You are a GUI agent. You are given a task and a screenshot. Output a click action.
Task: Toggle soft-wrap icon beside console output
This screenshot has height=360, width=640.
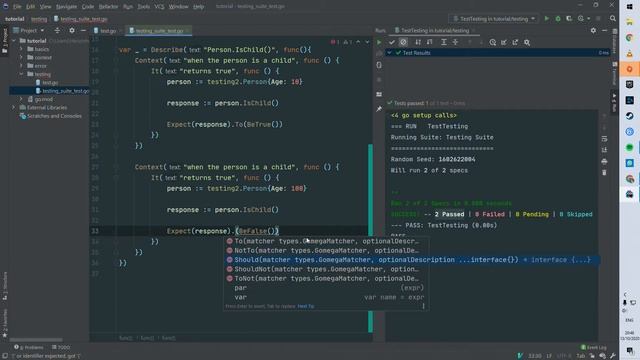click(604, 139)
